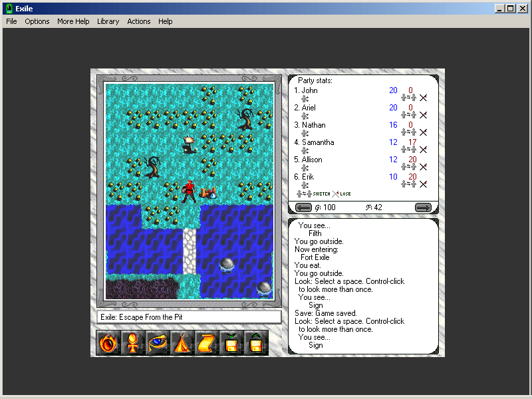Click the "Exile: Escape From the Pit" caption
This screenshot has width=532, height=399.
[x=142, y=317]
